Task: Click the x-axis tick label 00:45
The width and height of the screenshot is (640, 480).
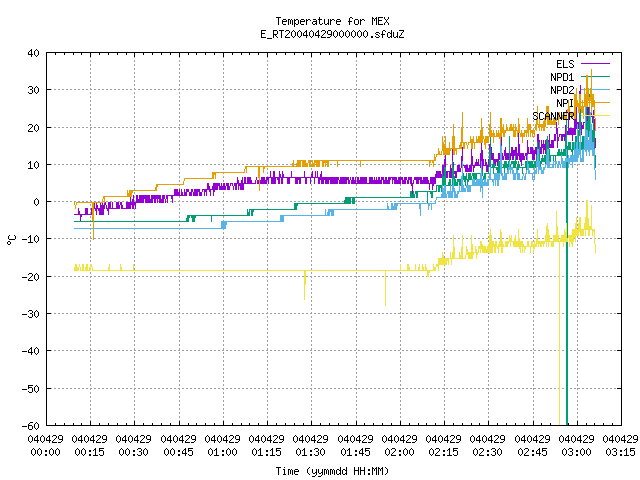Action: pos(178,452)
